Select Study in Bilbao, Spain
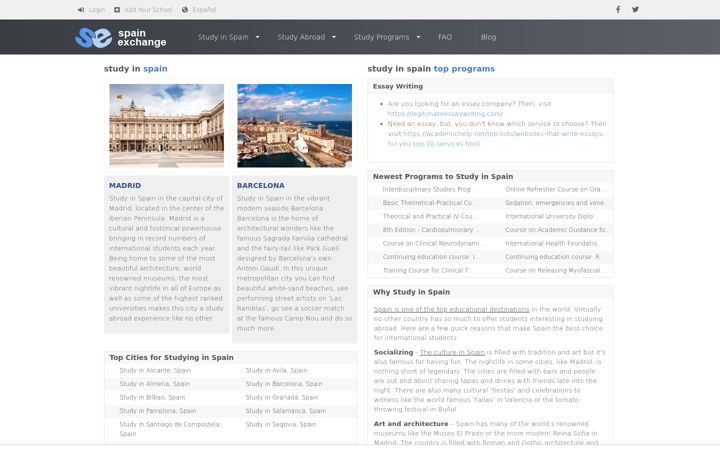This screenshot has width=720, height=450. pos(152,398)
